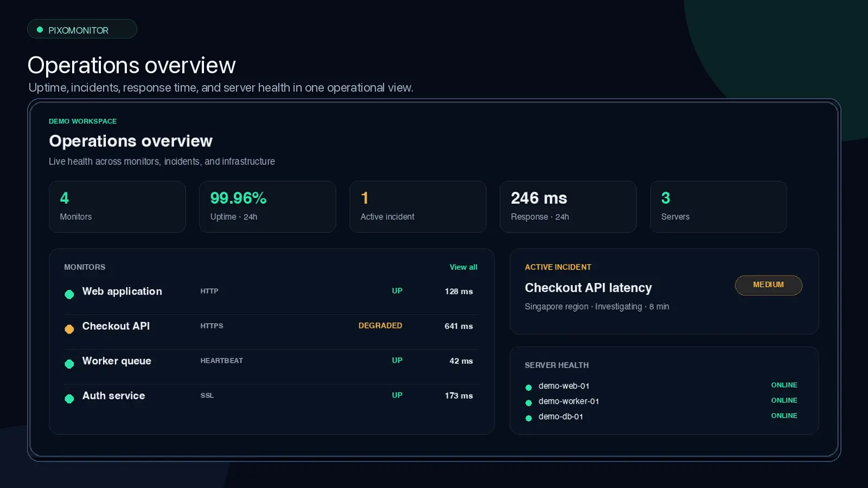This screenshot has height=488, width=868.
Task: Click the PIXOMONITOR brand pill
Action: click(x=82, y=29)
